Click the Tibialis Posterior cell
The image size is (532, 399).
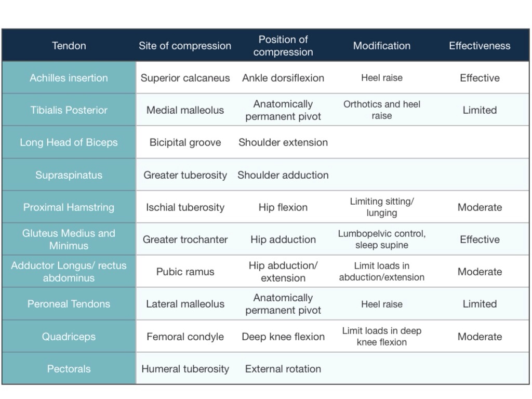[69, 110]
